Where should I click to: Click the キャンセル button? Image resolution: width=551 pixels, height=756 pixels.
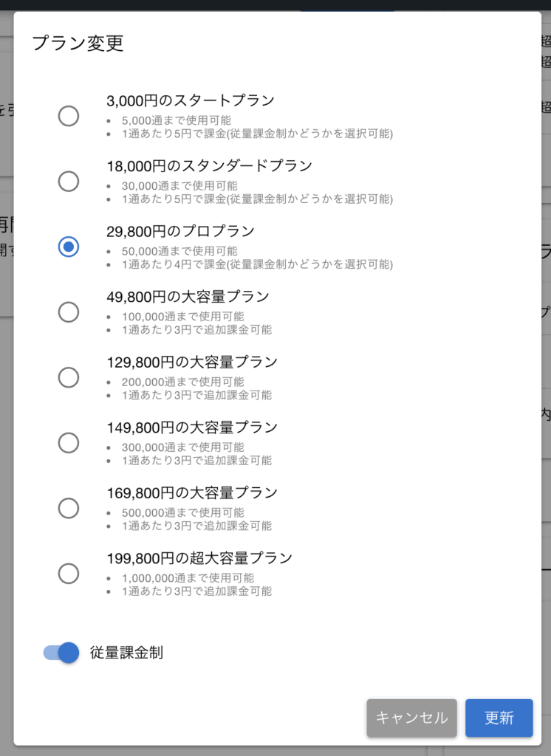pyautogui.click(x=411, y=718)
